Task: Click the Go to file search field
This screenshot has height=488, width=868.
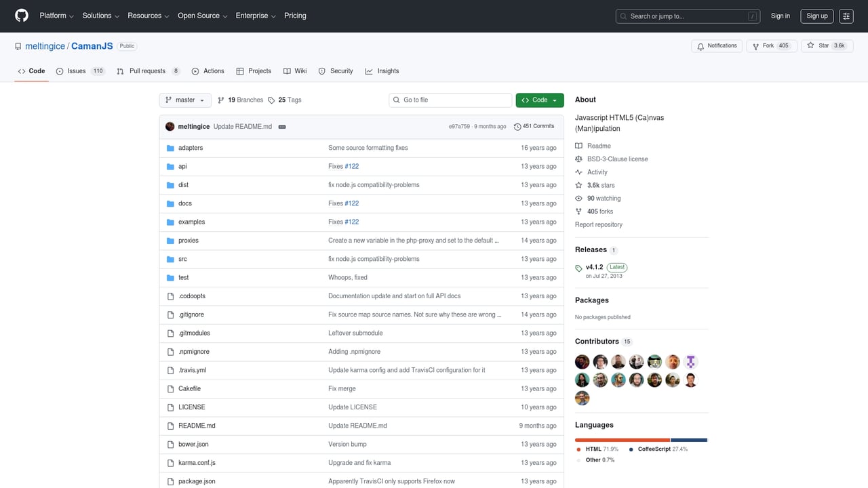Action: coord(450,100)
